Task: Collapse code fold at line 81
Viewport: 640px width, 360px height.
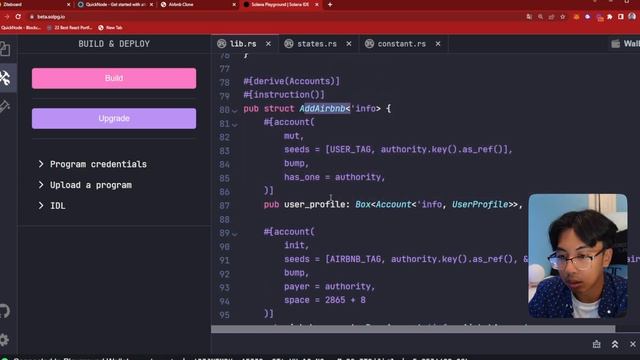Action: tap(235, 124)
